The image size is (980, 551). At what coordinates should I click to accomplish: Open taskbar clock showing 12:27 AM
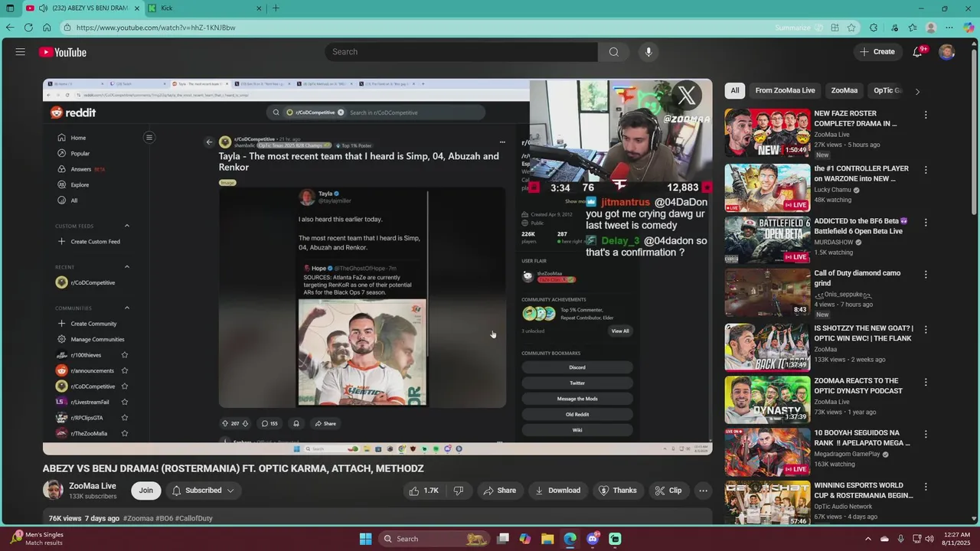tap(956, 539)
